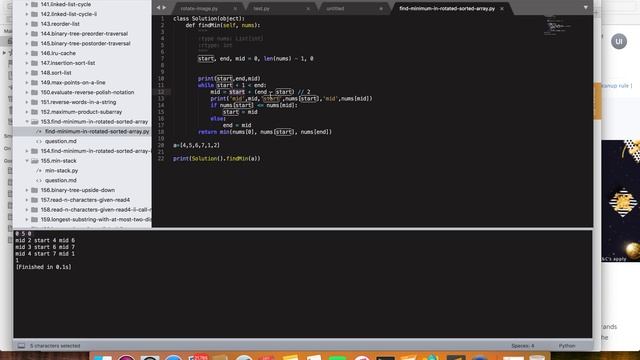Click the 141.linked-list-cycle folder icon
This screenshot has width=640, height=360.
click(35, 4)
